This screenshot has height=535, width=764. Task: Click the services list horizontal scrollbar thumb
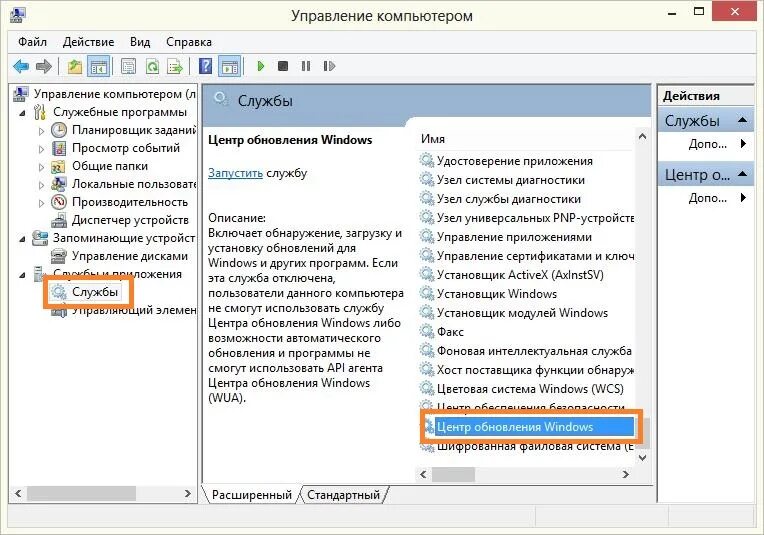pyautogui.click(x=453, y=474)
